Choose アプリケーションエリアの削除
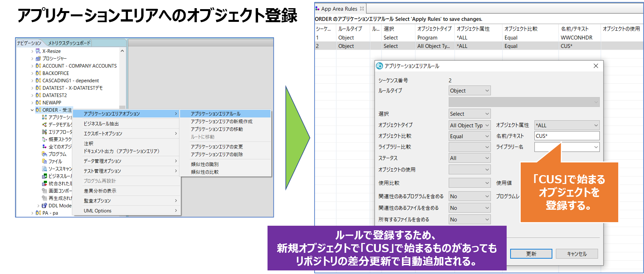 tap(225, 154)
